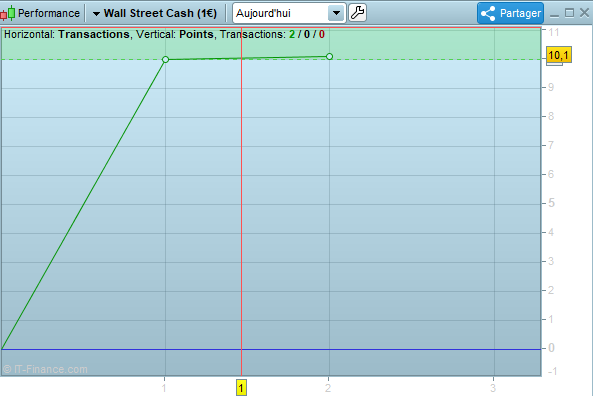This screenshot has width=593, height=396.
Task: Click the red losing transactions count 0
Action: tap(321, 34)
